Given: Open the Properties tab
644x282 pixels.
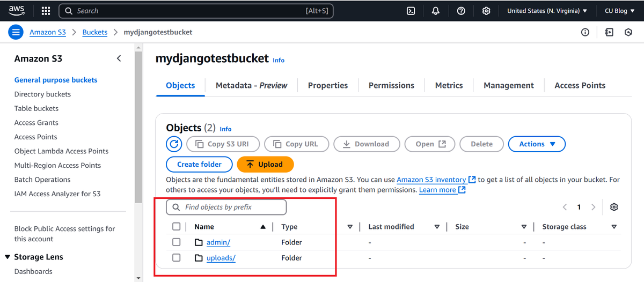Looking at the screenshot, I should (x=328, y=85).
